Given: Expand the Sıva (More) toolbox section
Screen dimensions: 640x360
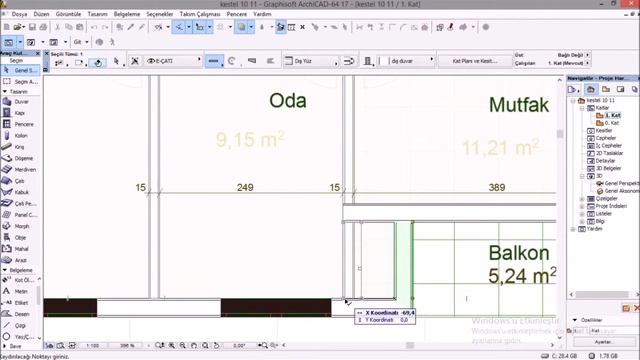Looking at the screenshot, I should point(5,346).
